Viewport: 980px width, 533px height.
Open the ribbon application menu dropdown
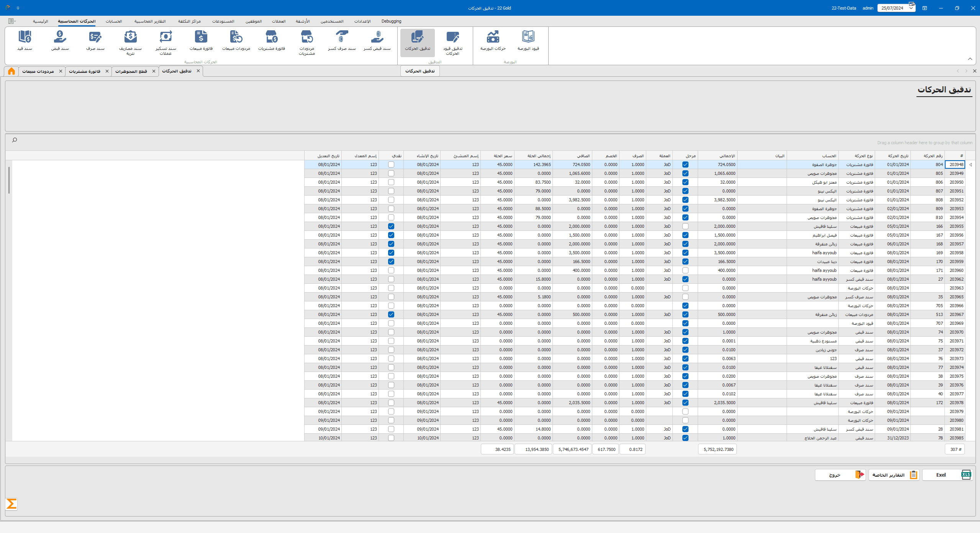pos(12,21)
